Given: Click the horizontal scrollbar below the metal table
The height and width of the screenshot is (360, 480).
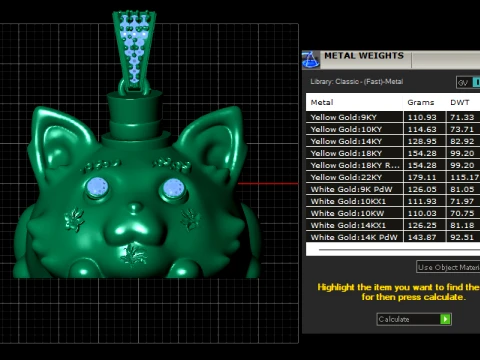Looking at the screenshot, I should click(399, 249).
